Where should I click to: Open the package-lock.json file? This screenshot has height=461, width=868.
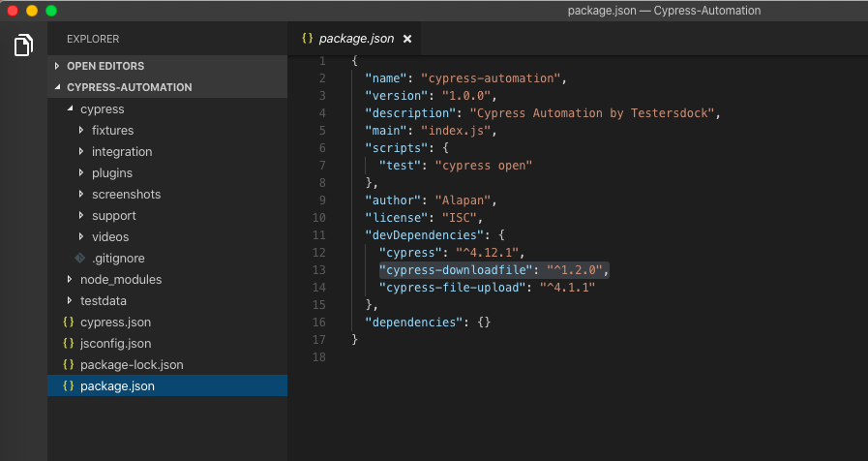tap(167, 364)
